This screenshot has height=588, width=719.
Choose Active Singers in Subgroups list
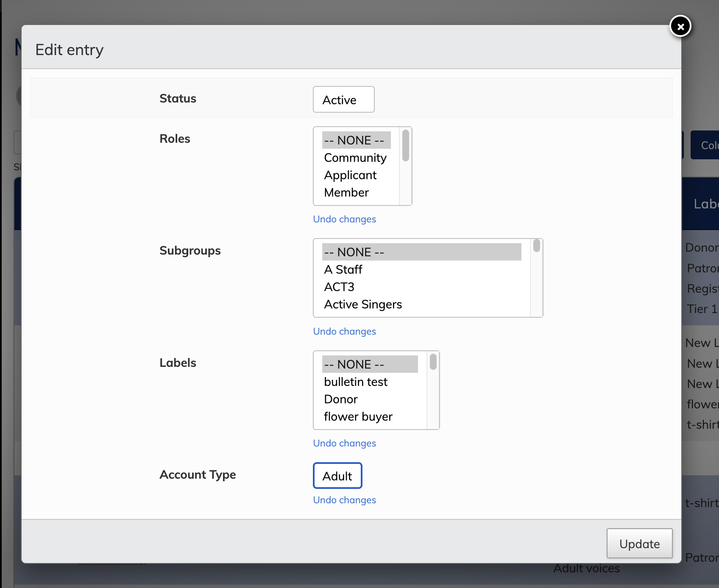(x=363, y=304)
